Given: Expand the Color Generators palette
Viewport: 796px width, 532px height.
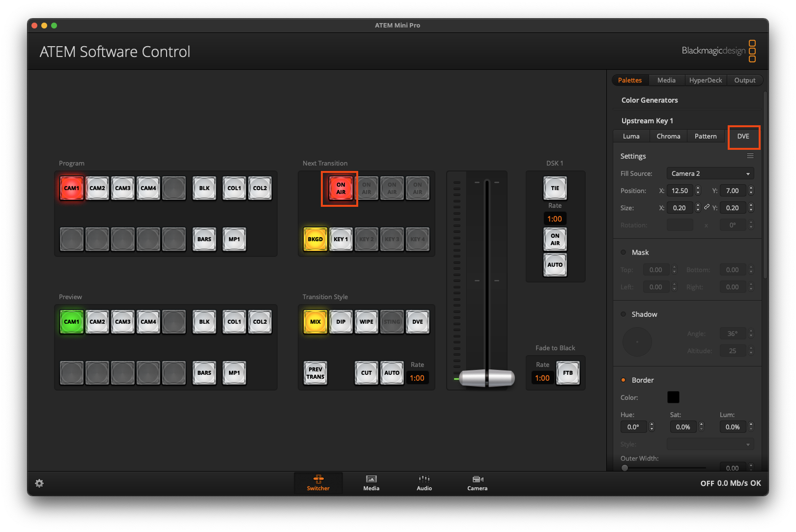Looking at the screenshot, I should [650, 100].
